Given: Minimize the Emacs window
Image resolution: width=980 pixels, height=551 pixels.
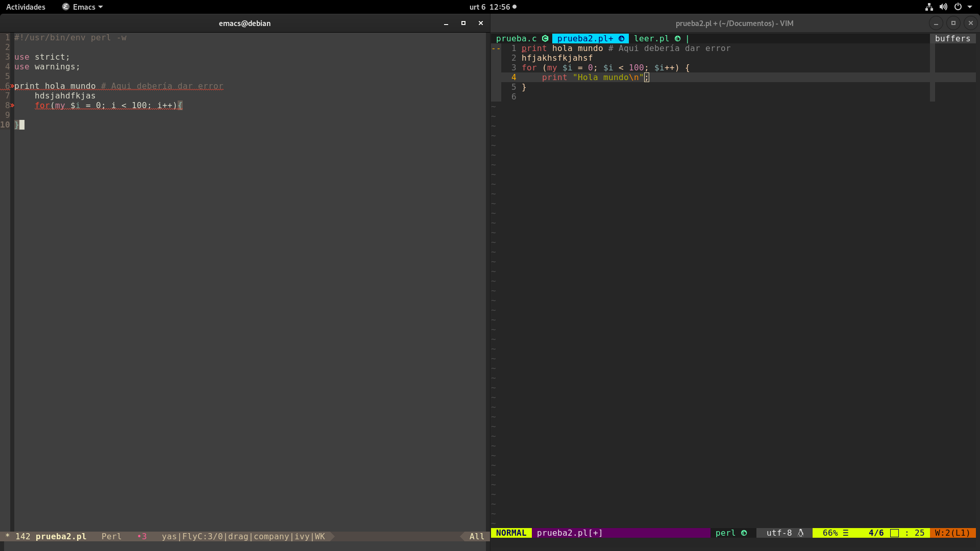Looking at the screenshot, I should (x=446, y=23).
